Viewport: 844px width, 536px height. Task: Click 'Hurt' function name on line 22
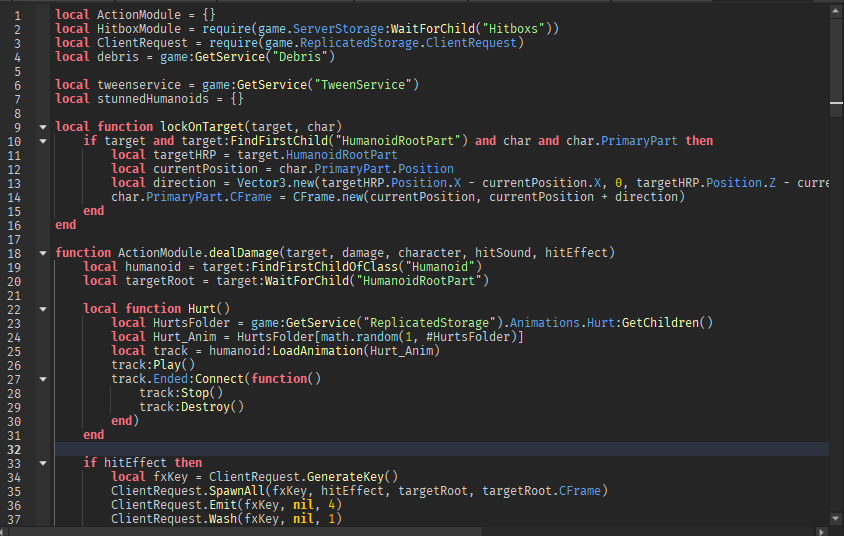(x=202, y=308)
